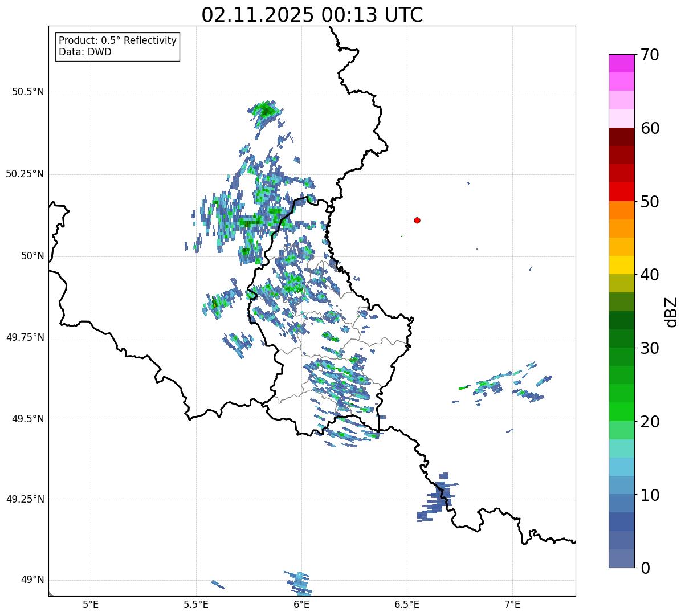Click the 49.5°N latitude label

point(28,419)
